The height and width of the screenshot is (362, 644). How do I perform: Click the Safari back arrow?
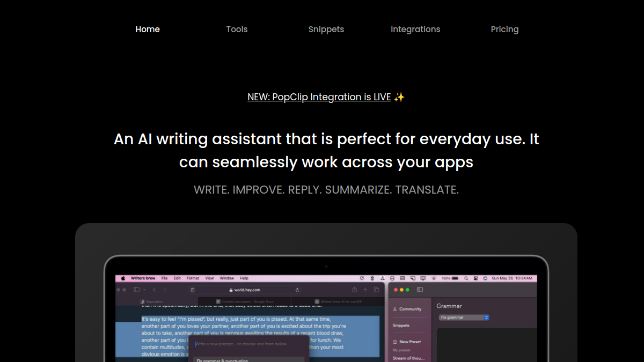click(155, 290)
